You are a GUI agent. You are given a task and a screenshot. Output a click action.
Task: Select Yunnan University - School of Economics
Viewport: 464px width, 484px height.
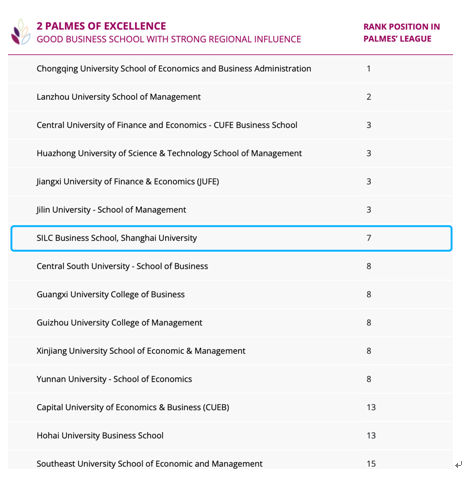tap(114, 379)
